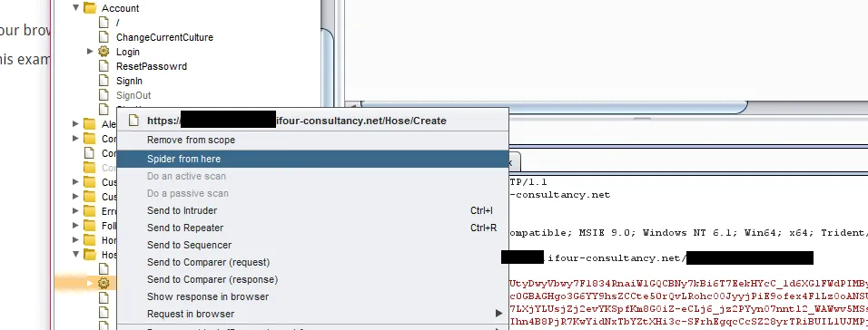Click the page icon beside the / entry
This screenshot has height=330, width=868.
coord(103,22)
